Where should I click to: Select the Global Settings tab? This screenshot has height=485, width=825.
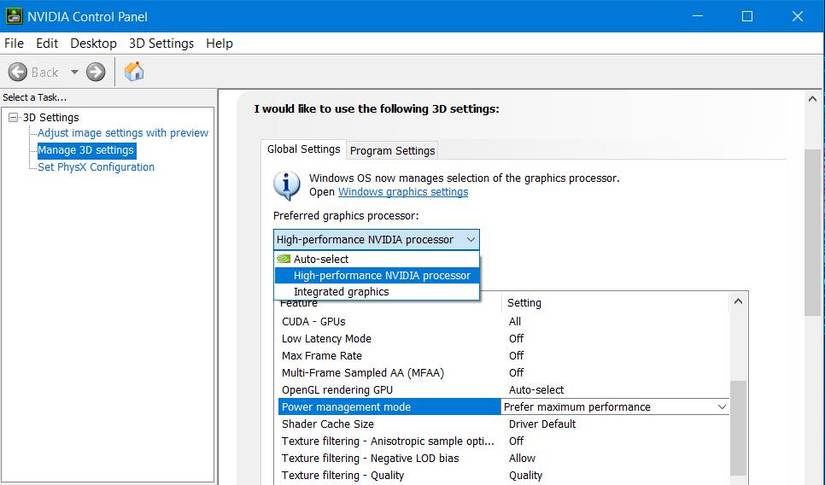point(304,149)
